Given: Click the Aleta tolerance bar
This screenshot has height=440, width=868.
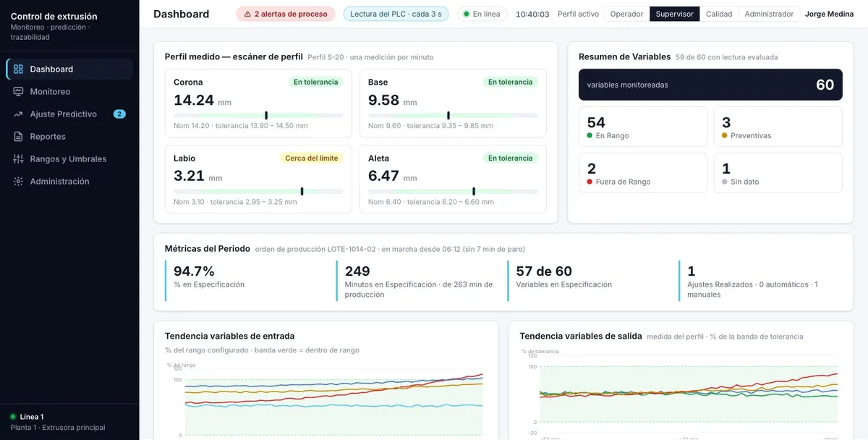Looking at the screenshot, I should 453,191.
